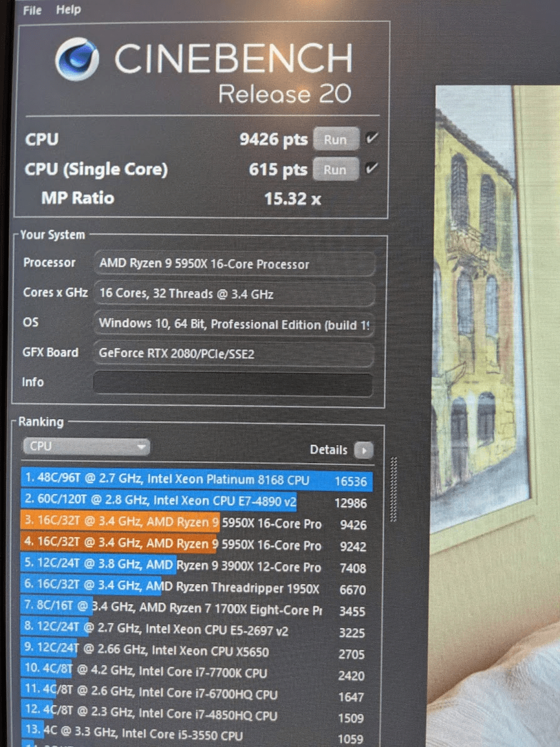The image size is (560, 747).
Task: Click the Cores x GHz field
Action: [234, 294]
